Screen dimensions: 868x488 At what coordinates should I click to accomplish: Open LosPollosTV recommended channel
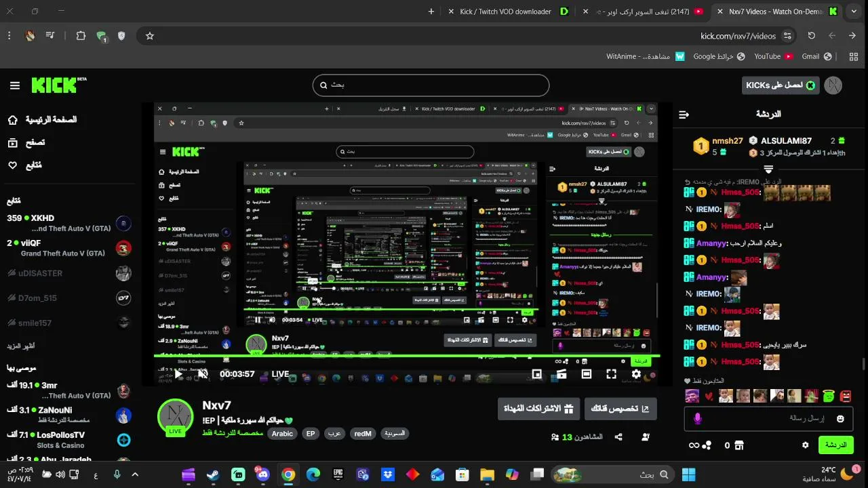point(68,440)
